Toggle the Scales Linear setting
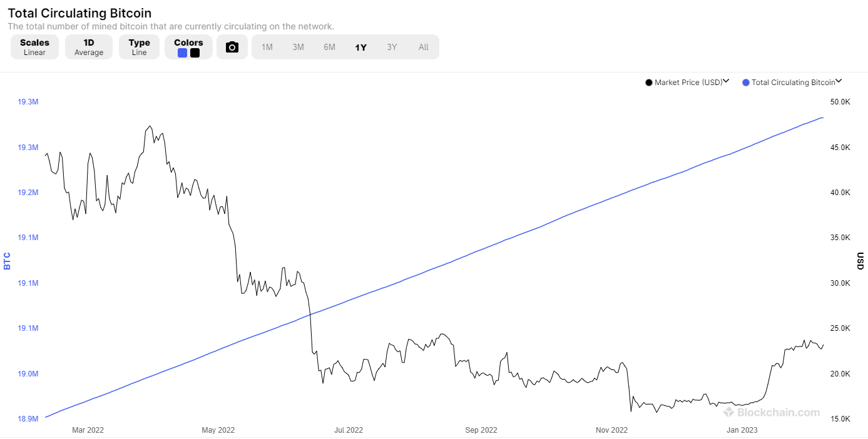Screen dimensions: 868x439 pos(34,47)
